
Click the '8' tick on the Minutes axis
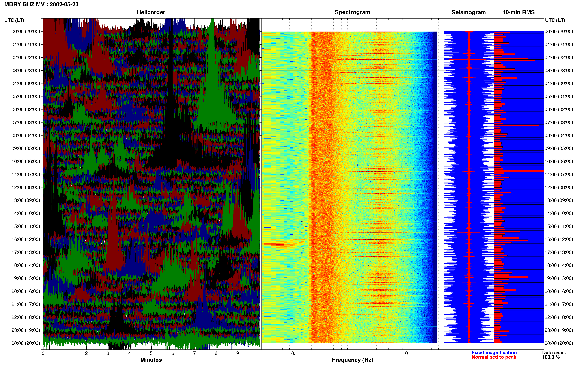(x=216, y=353)
